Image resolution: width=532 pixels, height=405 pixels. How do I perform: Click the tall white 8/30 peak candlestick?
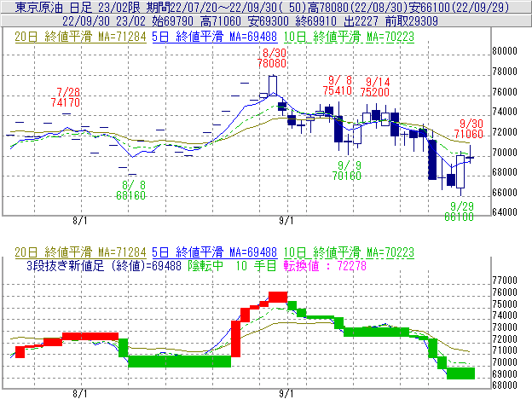click(273, 85)
